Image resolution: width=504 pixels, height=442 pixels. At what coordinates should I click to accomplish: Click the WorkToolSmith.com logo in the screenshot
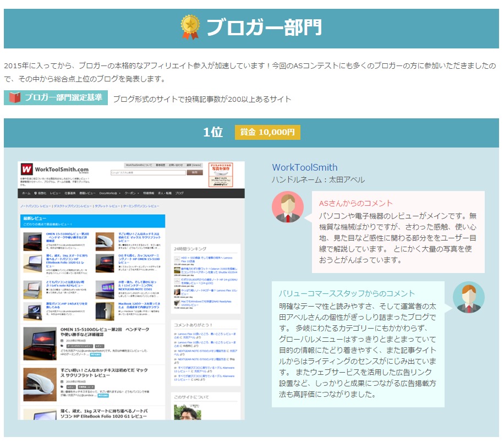(54, 169)
